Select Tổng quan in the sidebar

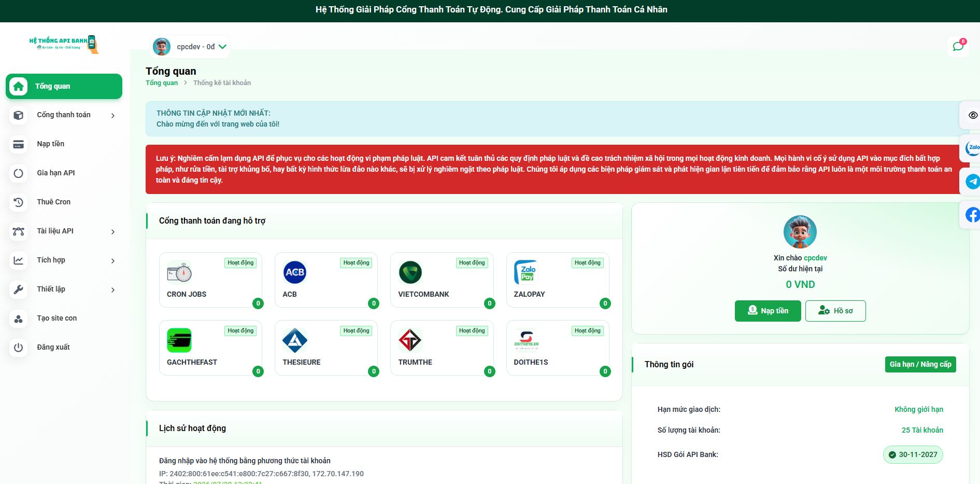point(64,86)
